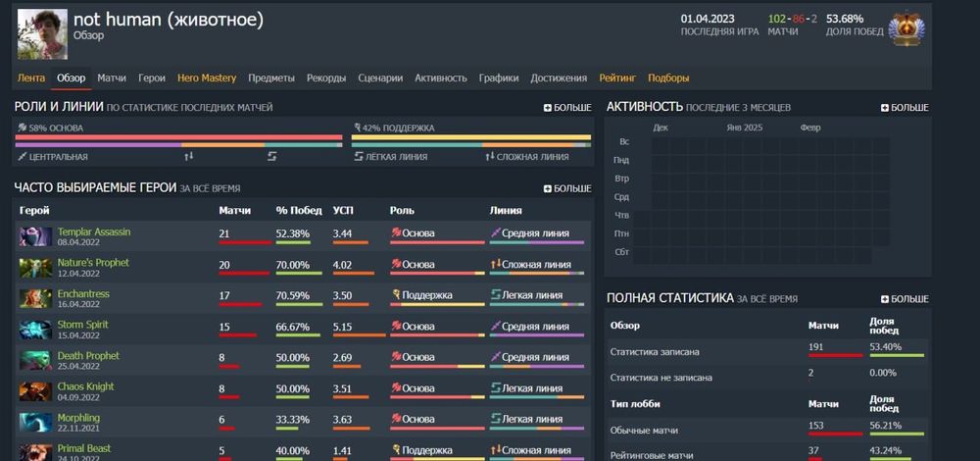
Task: Click the Chaos Knight hero icon
Action: click(x=35, y=391)
